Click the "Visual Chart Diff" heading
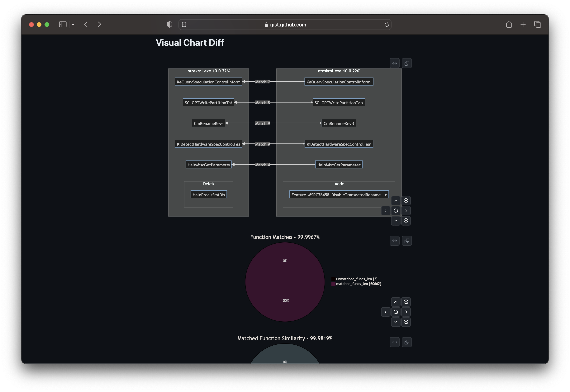Viewport: 570px width, 392px height. (x=190, y=43)
